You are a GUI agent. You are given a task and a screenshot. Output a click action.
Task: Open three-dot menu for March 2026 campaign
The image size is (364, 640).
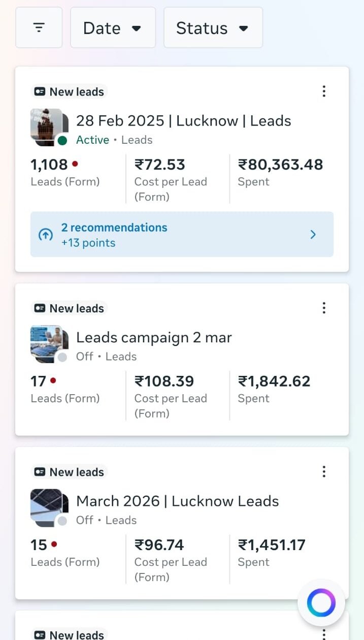(324, 472)
